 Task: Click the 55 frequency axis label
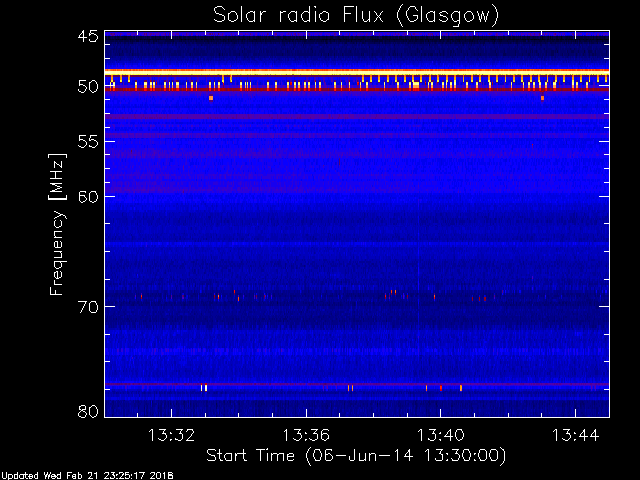coord(88,142)
